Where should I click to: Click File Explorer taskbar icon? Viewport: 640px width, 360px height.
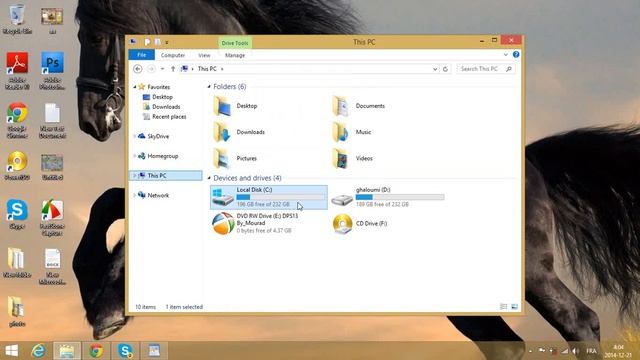point(67,351)
